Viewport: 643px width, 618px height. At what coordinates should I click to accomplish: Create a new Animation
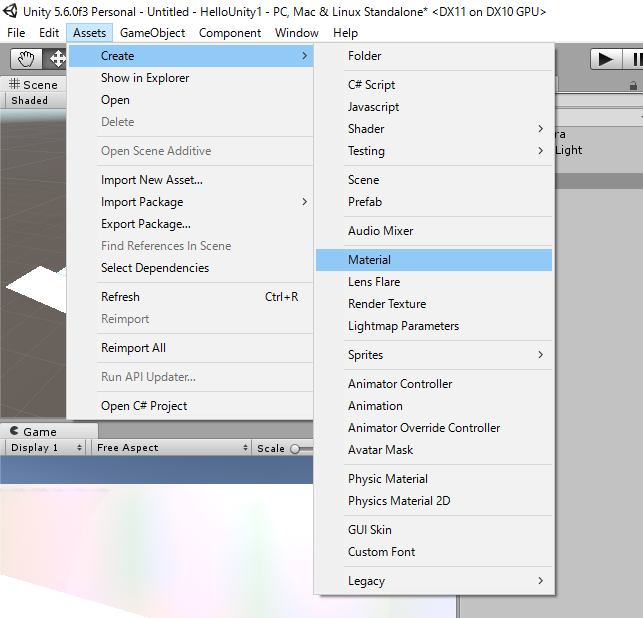tap(434, 406)
